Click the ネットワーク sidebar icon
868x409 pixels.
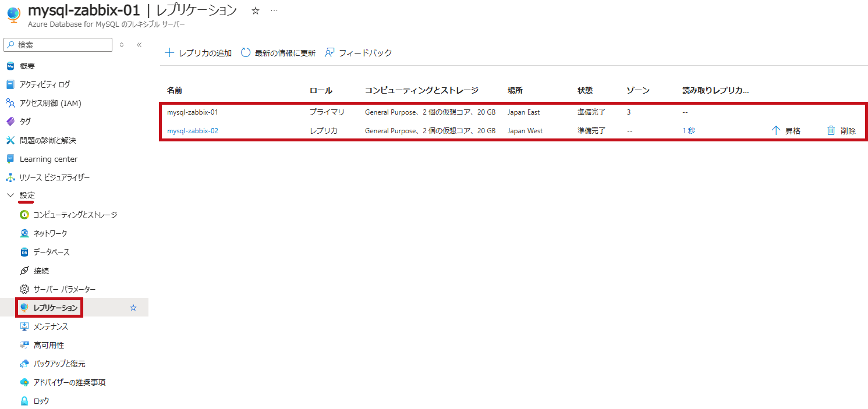coord(24,233)
